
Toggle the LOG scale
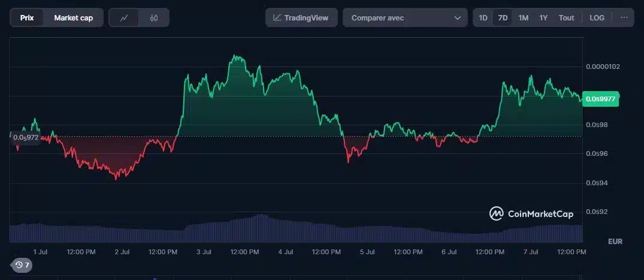pyautogui.click(x=597, y=17)
